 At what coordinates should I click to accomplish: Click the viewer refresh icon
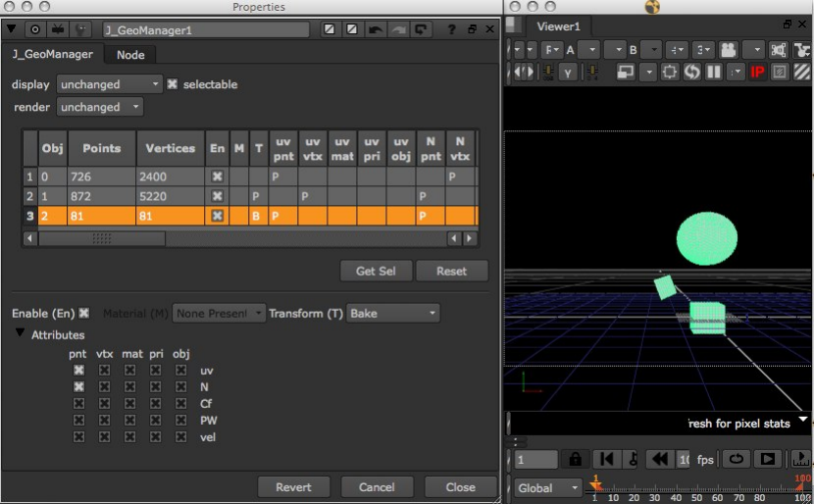pos(691,72)
